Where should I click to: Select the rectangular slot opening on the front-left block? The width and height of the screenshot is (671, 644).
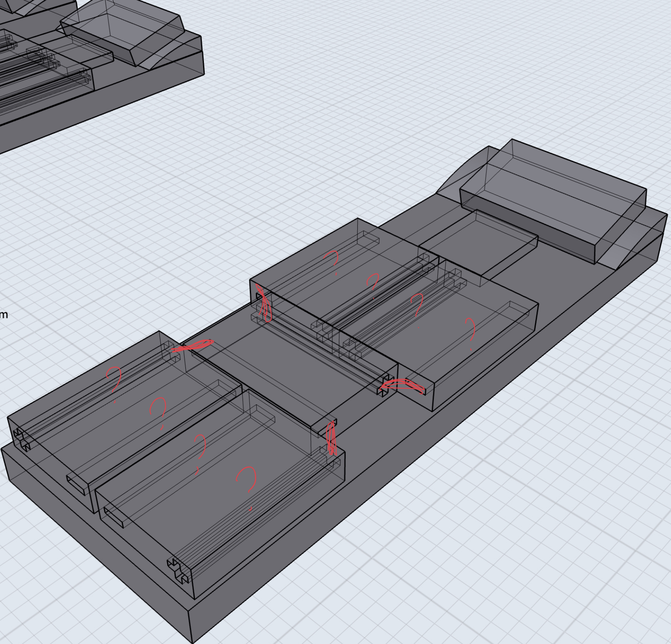click(x=76, y=483)
